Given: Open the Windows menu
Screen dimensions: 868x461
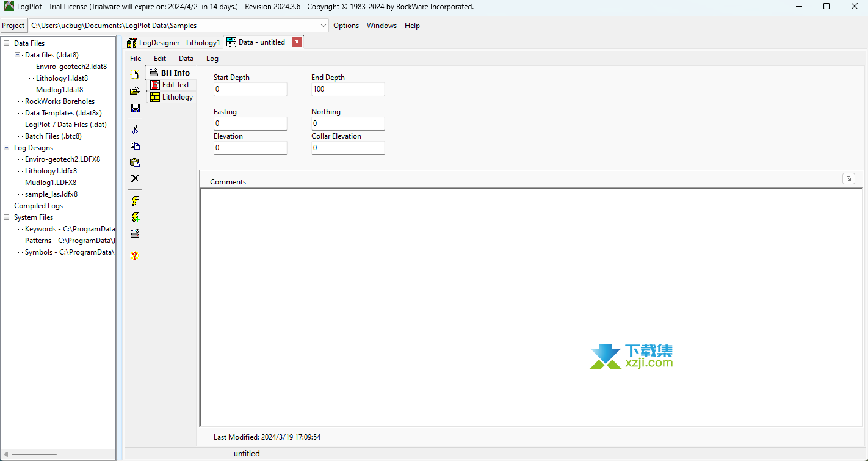Looking at the screenshot, I should [x=382, y=26].
